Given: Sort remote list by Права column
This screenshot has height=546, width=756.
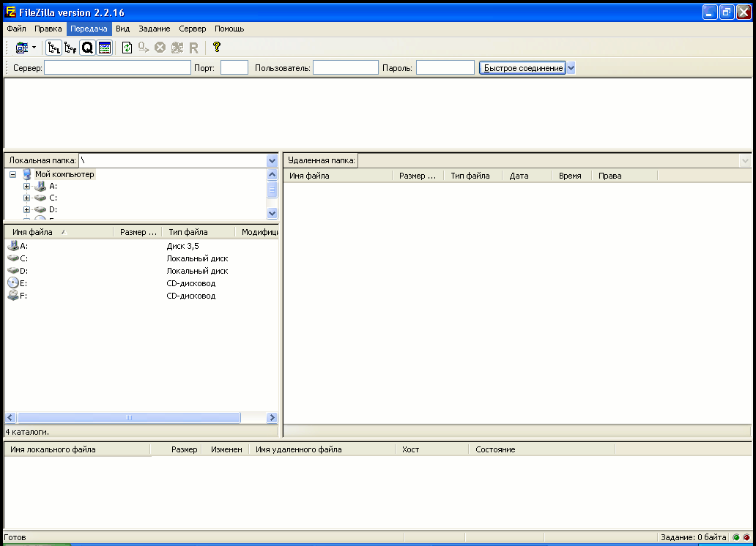Looking at the screenshot, I should click(624, 176).
